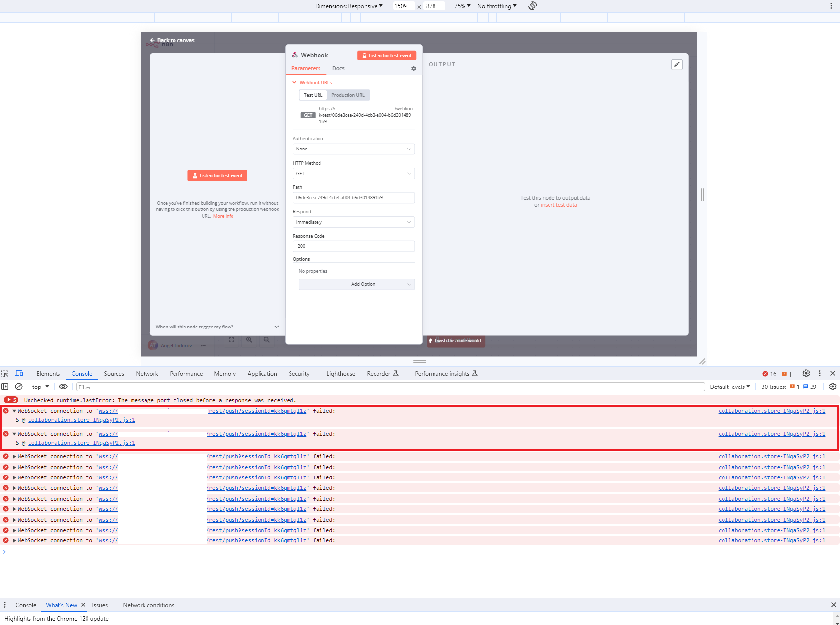Switch to the Production URL option

(x=348, y=95)
